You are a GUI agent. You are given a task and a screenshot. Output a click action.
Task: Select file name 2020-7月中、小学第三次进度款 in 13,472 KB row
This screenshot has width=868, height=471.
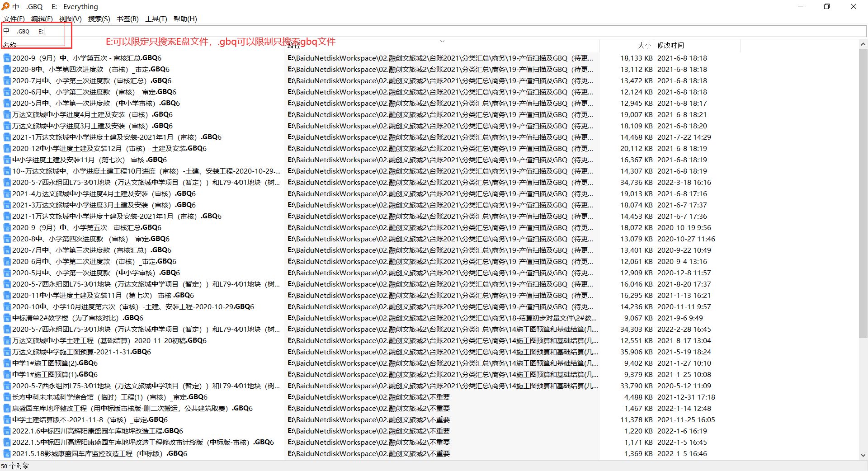(x=92, y=81)
